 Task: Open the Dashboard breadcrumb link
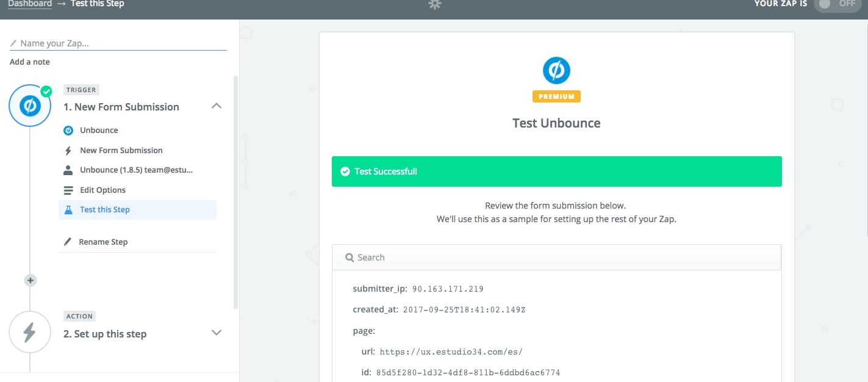(x=30, y=4)
